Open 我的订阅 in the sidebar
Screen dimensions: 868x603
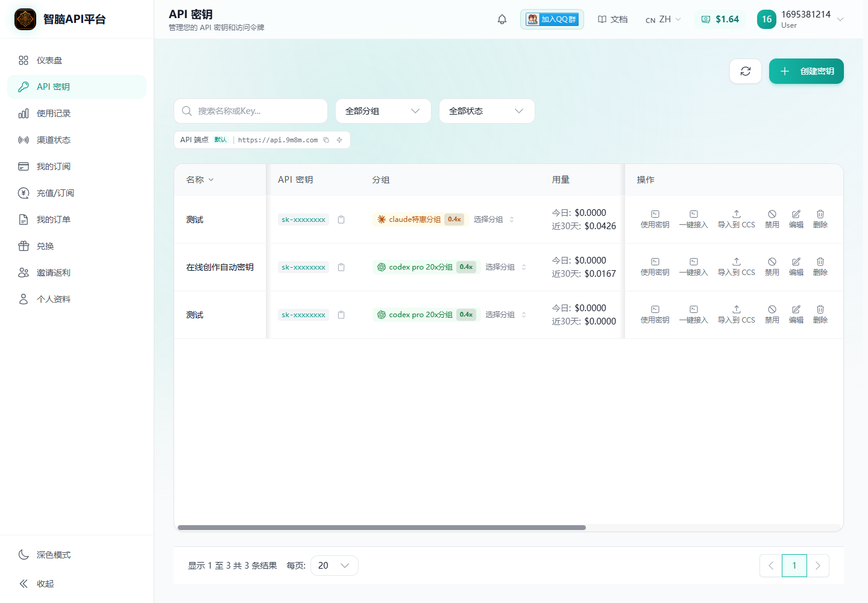point(77,166)
